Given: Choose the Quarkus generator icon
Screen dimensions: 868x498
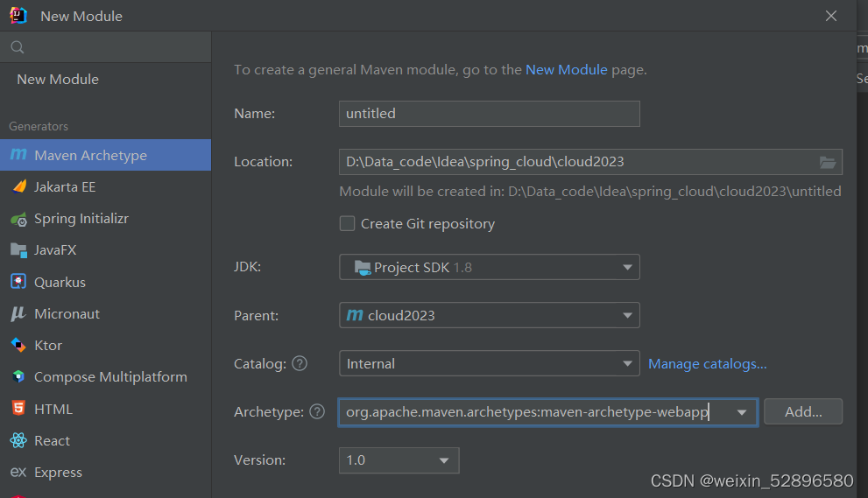Looking at the screenshot, I should coord(18,282).
